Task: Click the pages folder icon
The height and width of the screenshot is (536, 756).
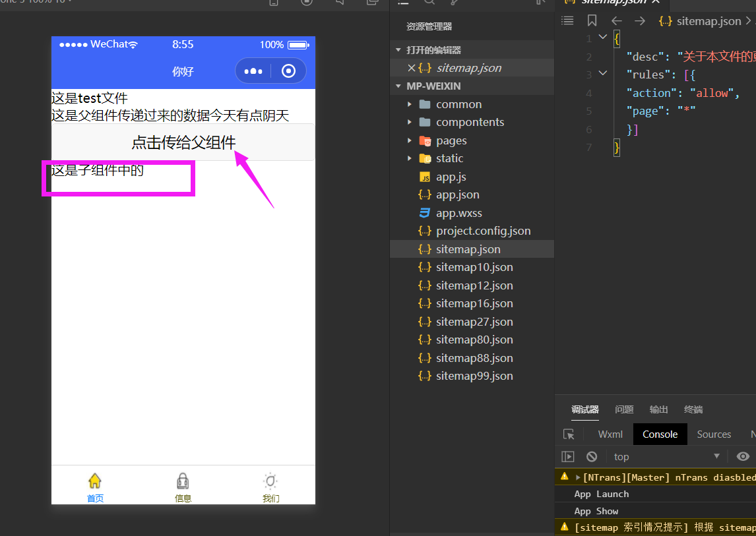Action: [x=425, y=140]
